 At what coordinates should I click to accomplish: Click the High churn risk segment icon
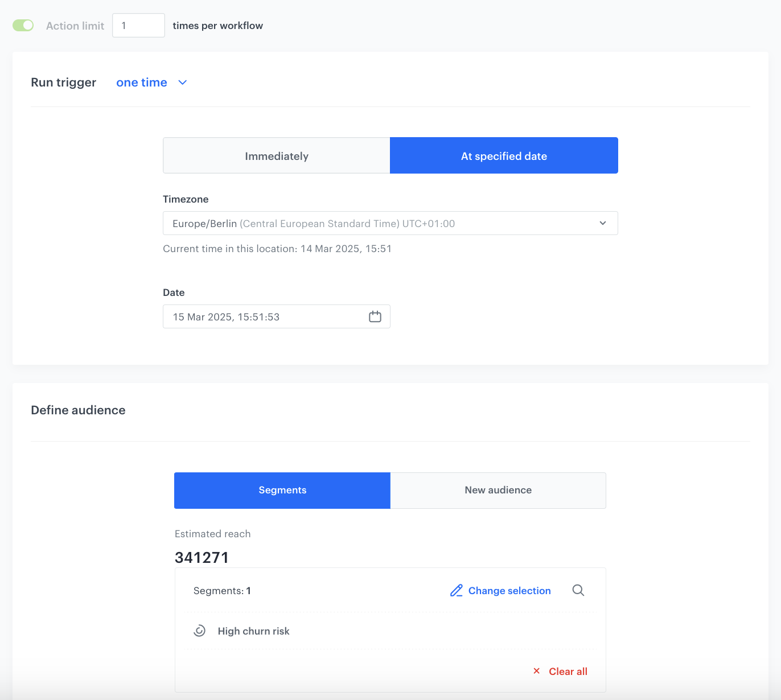coord(200,631)
